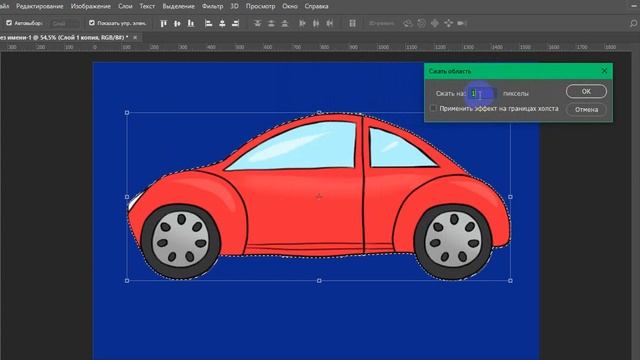The height and width of the screenshot is (360, 640).
Task: Click the distribute bottom edges icon
Action: pos(284,23)
